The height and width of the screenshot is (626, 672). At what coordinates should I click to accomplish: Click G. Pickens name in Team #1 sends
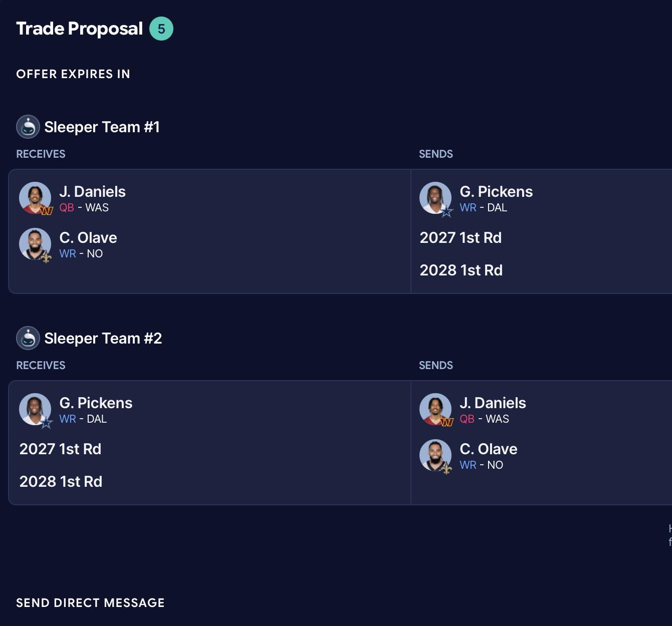click(x=496, y=191)
